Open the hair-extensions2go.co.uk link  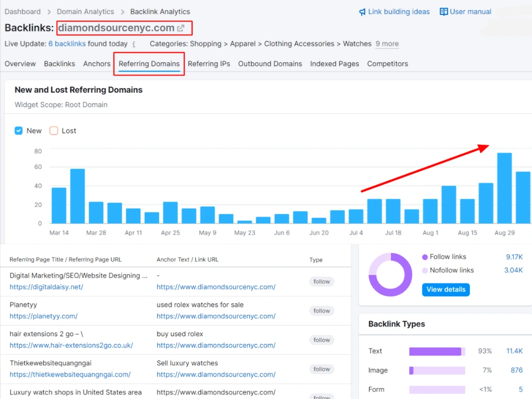pos(71,345)
